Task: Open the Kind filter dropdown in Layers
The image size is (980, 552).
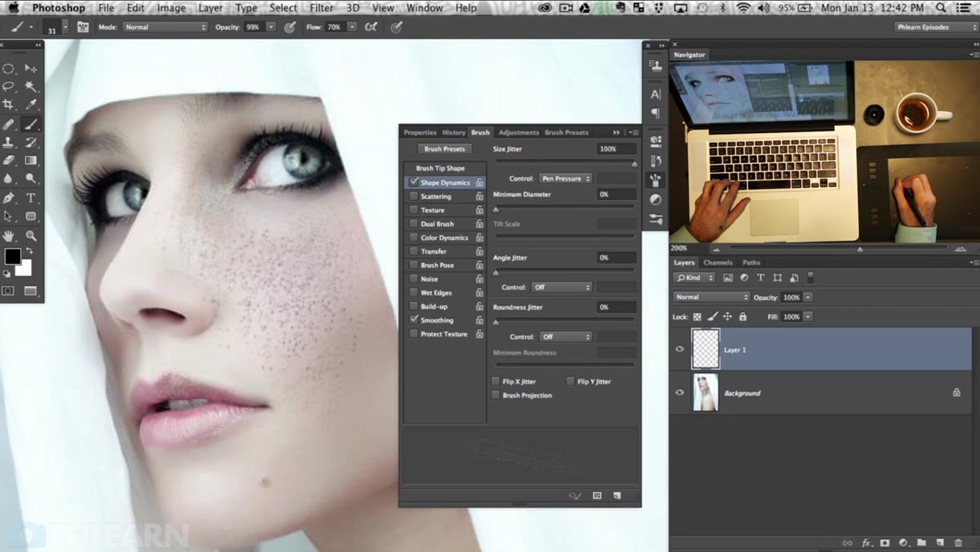Action: (695, 278)
